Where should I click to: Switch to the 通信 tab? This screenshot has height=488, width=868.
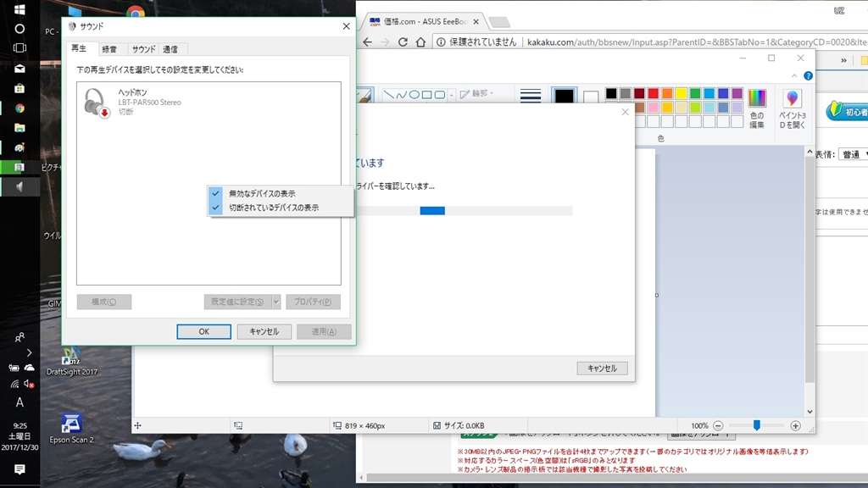pyautogui.click(x=170, y=49)
